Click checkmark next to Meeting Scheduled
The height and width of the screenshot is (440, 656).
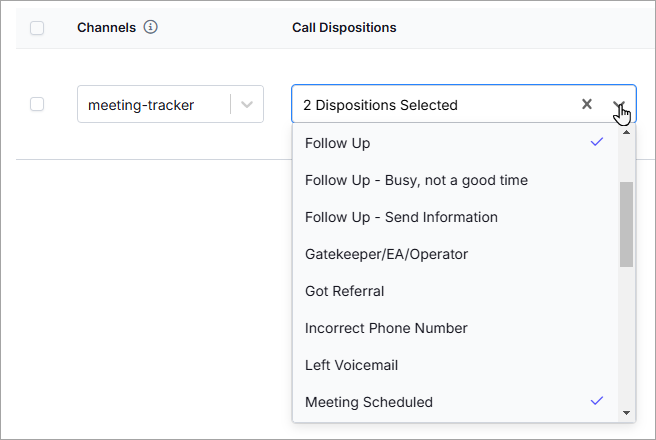point(597,401)
